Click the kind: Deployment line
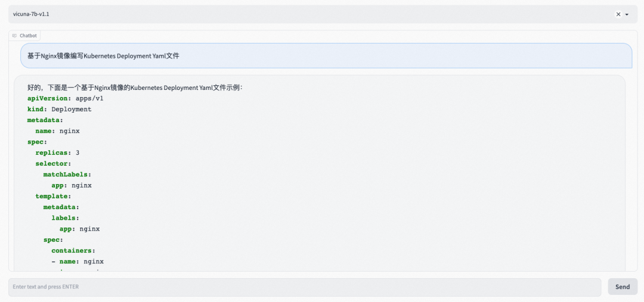 click(x=60, y=109)
